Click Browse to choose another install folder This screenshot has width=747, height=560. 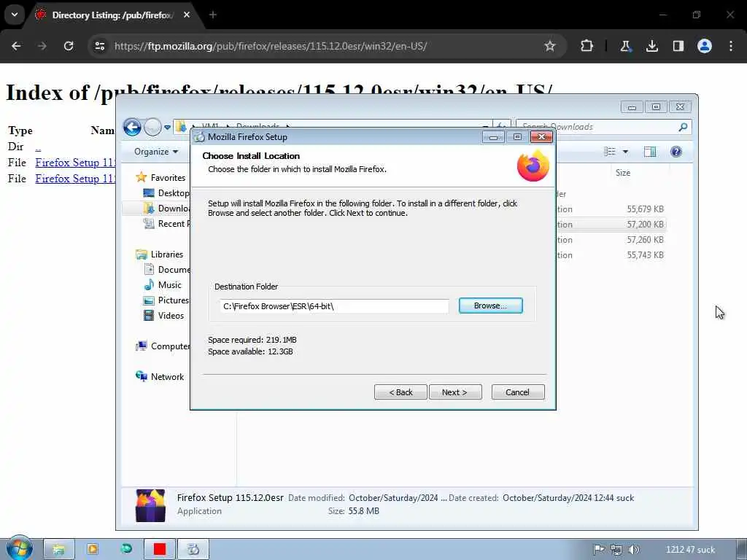[490, 306]
